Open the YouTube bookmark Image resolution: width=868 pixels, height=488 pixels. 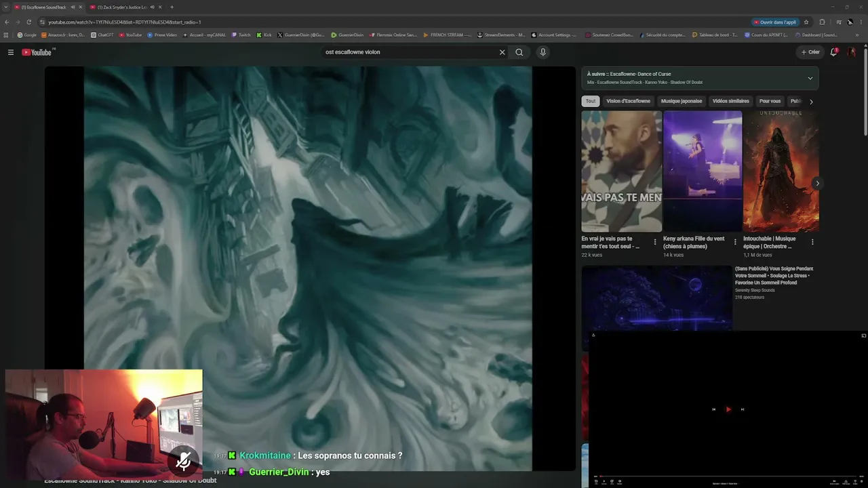[x=131, y=35]
